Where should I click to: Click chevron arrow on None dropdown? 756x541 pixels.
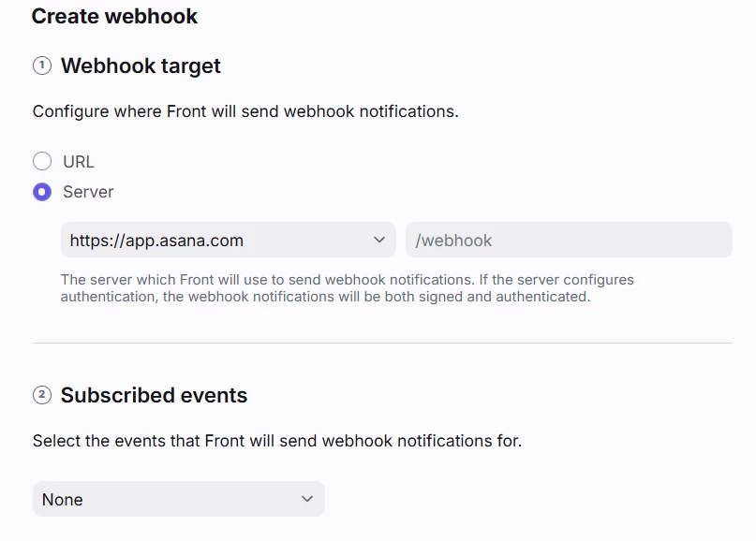tap(307, 499)
